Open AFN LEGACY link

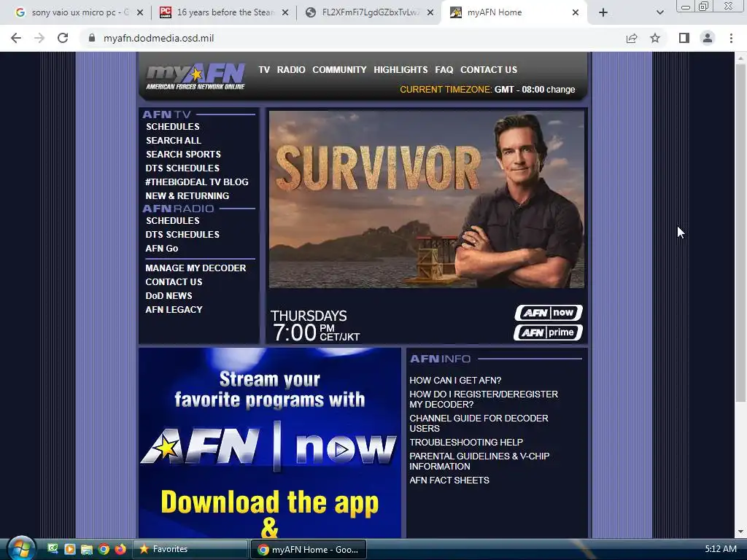174,309
